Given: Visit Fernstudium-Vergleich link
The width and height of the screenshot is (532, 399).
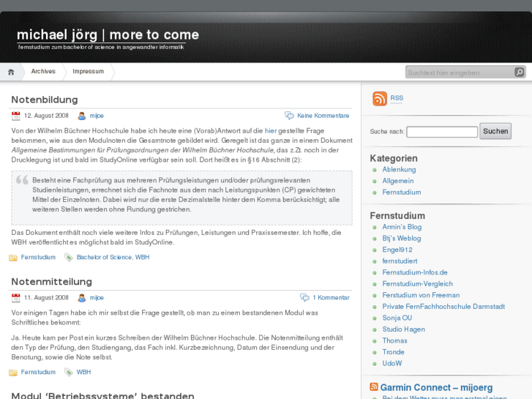Looking at the screenshot, I should point(418,284).
